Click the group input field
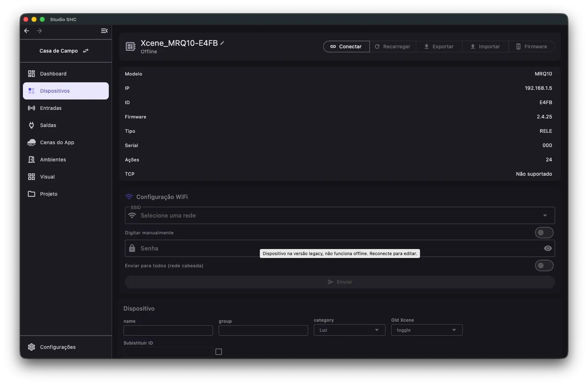 263,330
